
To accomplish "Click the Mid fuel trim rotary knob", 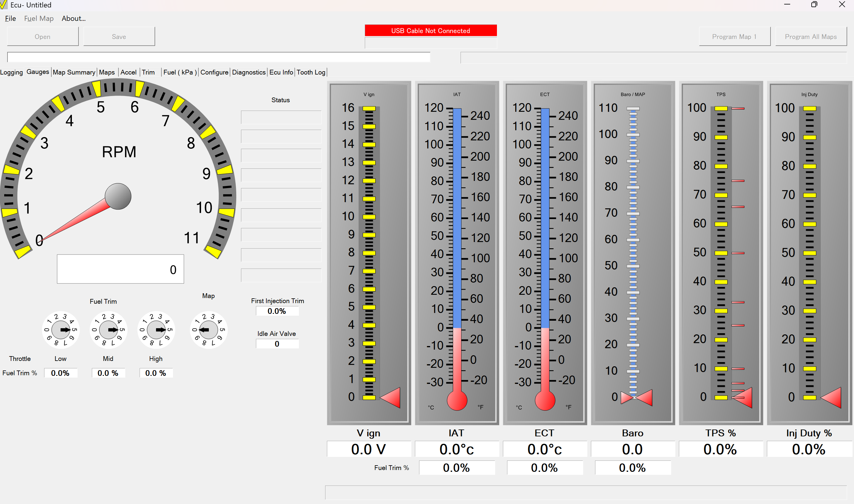I will click(x=108, y=330).
